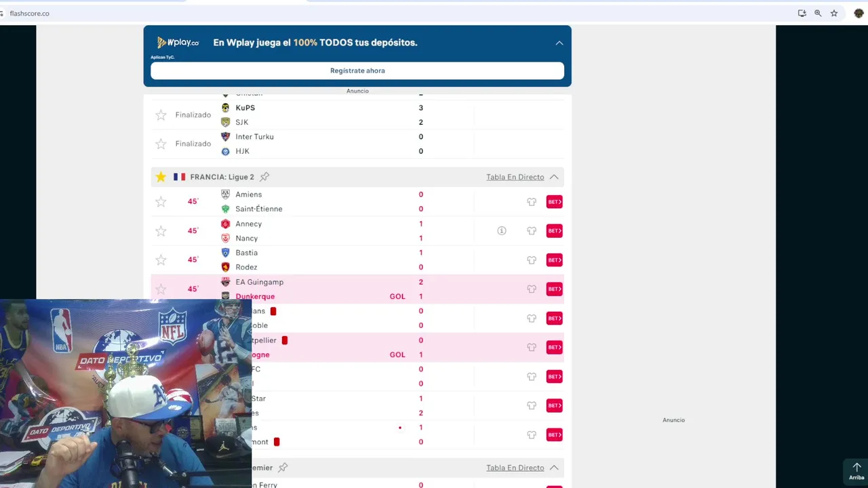Screen dimensions: 868x488
Task: Open lineups shirt icon for Bastia match
Action: tap(532, 260)
